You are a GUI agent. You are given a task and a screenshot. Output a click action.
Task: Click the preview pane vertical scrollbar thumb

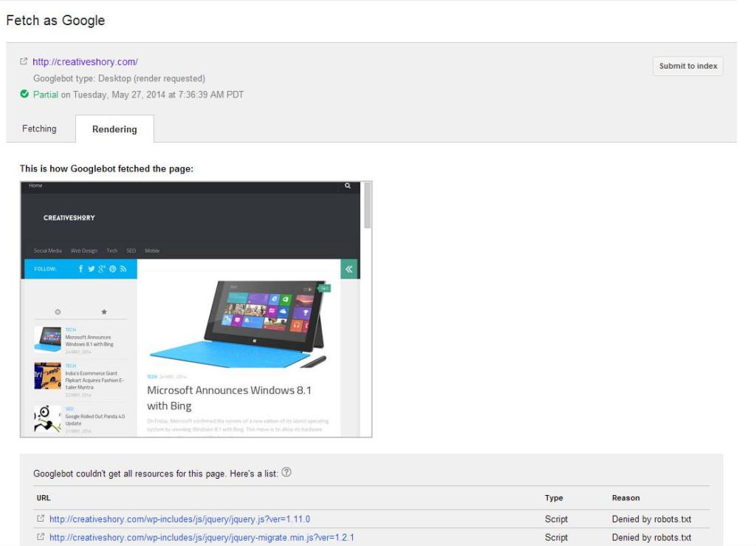tap(368, 205)
